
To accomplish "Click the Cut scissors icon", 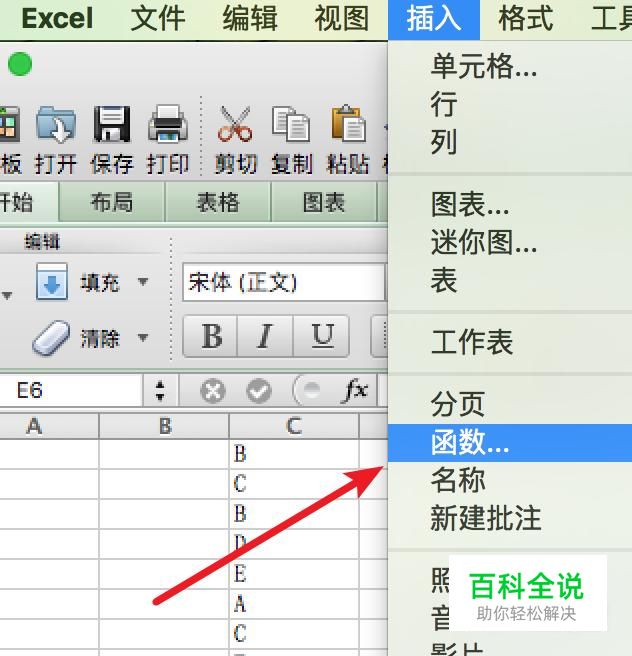I will [x=235, y=124].
